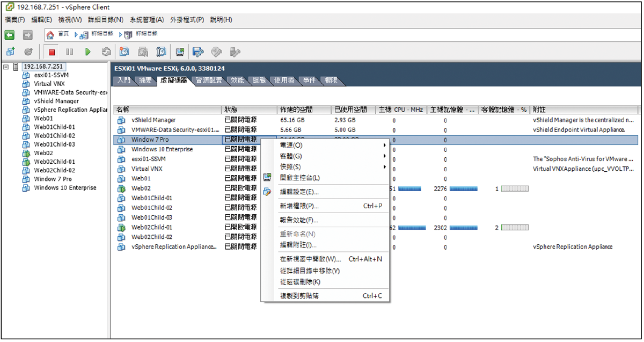
Task: Click the powered-on VM icon of Web02Child-01 in list
Action: click(121, 228)
